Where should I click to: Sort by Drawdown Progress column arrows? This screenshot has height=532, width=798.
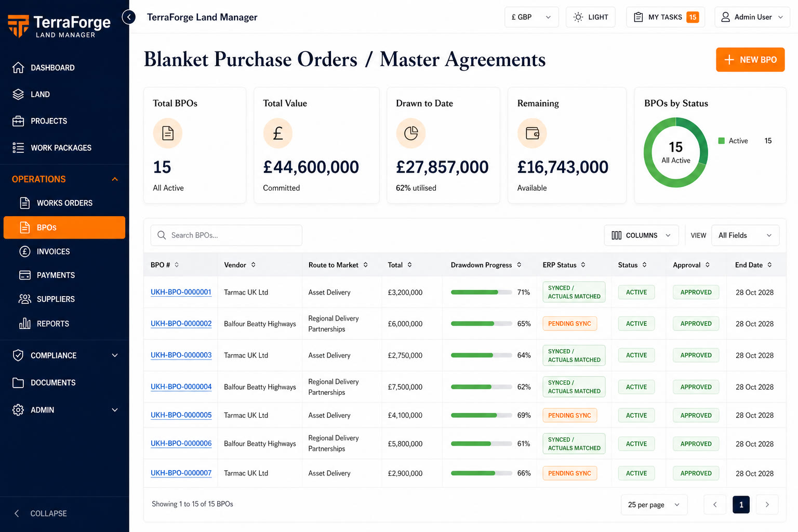[x=519, y=265]
